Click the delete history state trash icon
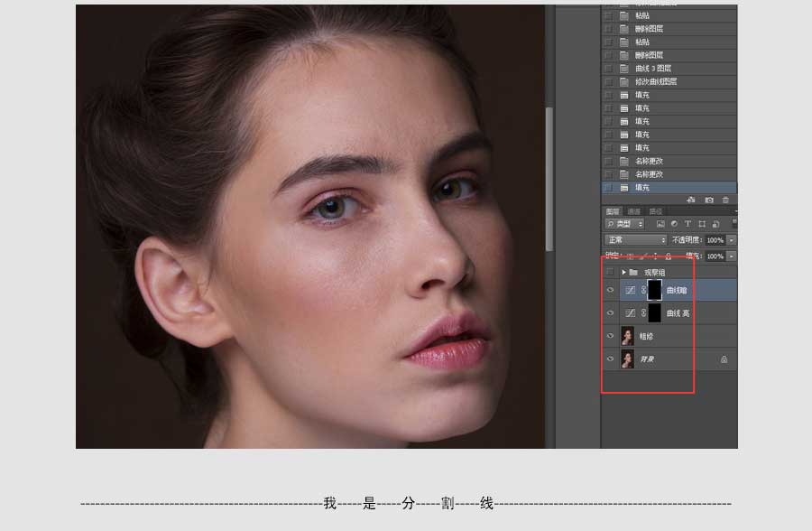This screenshot has width=812, height=531. [x=725, y=200]
